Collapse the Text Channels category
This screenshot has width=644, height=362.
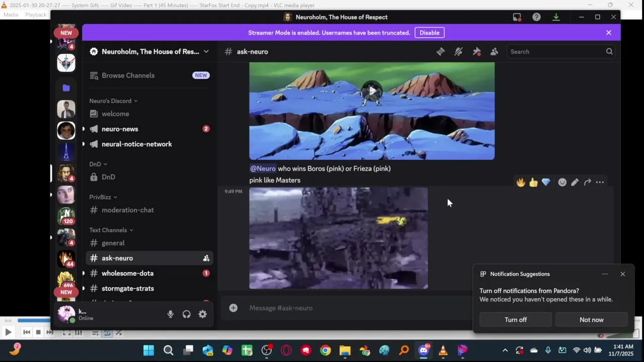pyautogui.click(x=111, y=230)
